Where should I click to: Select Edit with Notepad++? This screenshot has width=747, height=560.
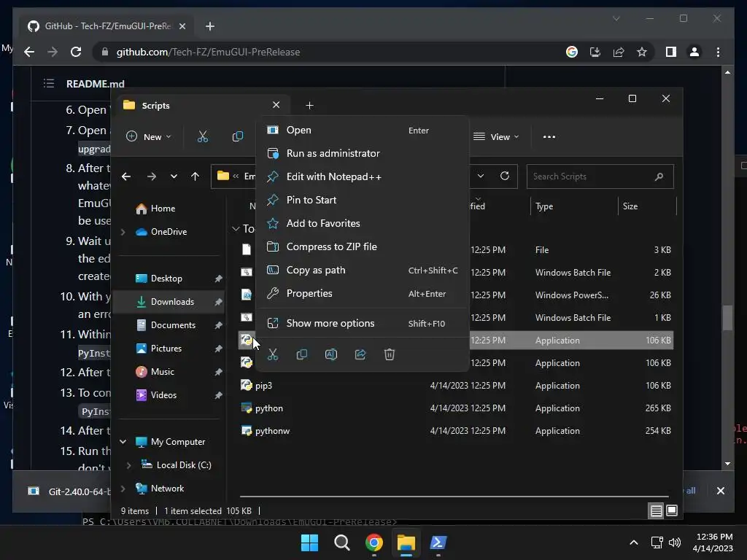click(x=362, y=176)
